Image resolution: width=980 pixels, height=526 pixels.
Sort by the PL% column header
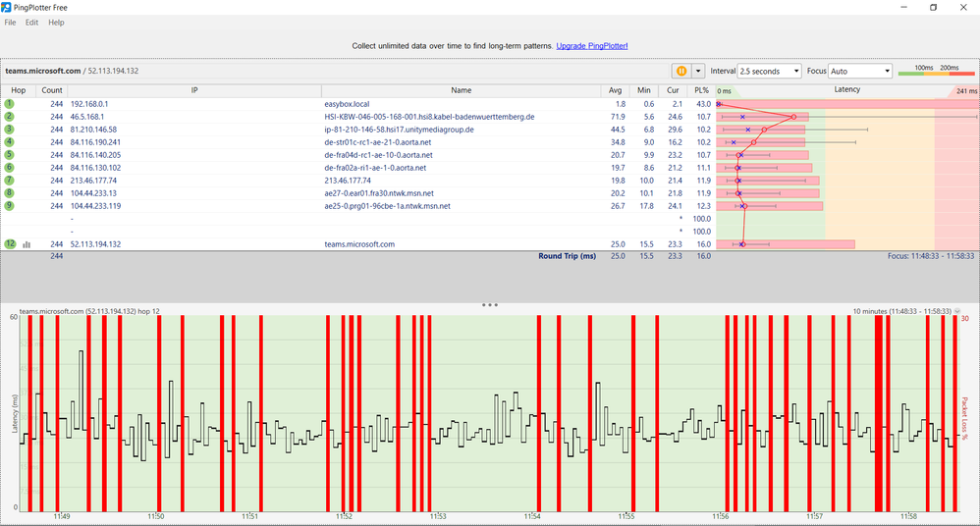coord(701,90)
